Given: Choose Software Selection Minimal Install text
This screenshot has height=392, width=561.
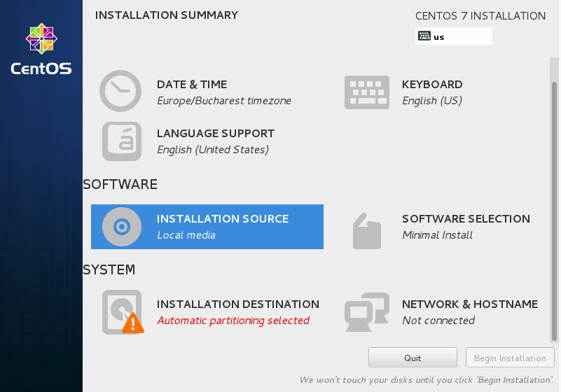Looking at the screenshot, I should click(x=437, y=235).
